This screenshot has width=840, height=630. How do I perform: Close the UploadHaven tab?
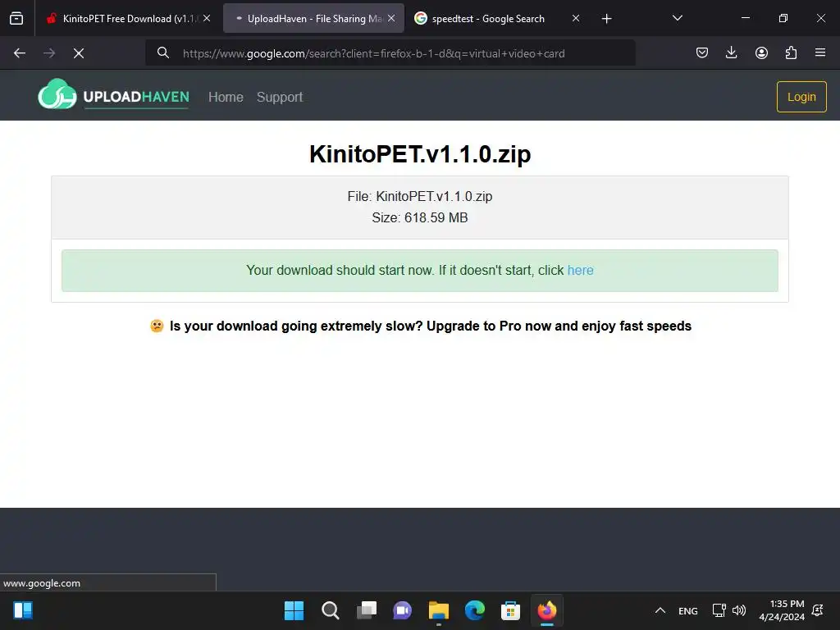tap(391, 18)
